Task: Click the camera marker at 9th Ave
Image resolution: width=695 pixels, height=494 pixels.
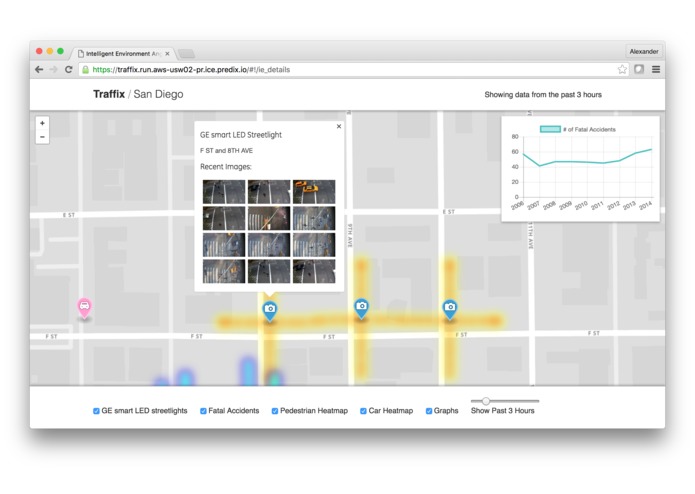Action: click(x=361, y=308)
